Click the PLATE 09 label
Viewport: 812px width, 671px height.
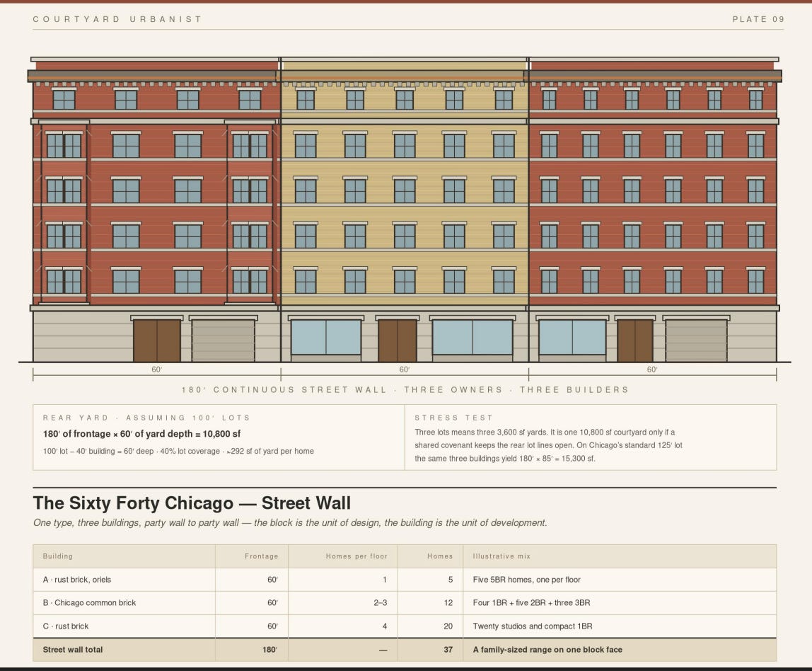click(758, 19)
